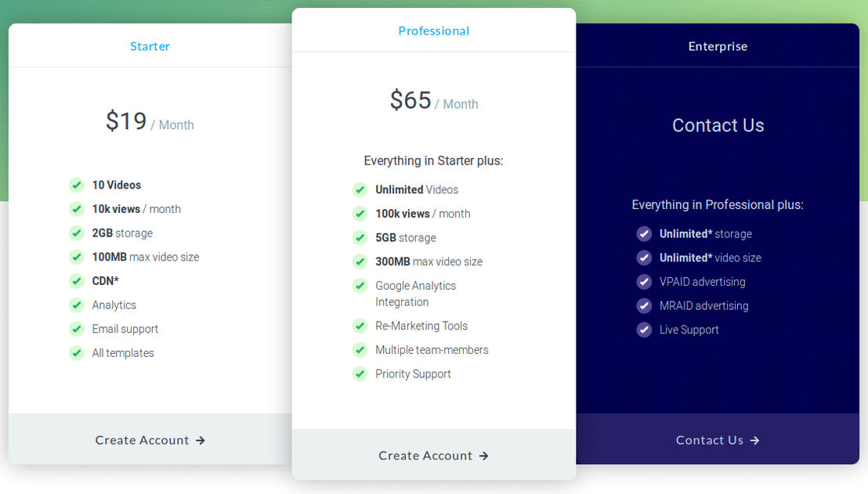Viewport: 868px width, 494px height.
Task: Click the 'Multiple team-members' feature text
Action: 432,350
